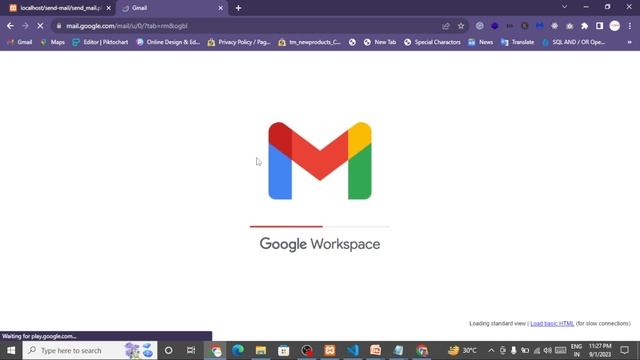Open Microsoft Edge from the taskbar

[x=238, y=350]
